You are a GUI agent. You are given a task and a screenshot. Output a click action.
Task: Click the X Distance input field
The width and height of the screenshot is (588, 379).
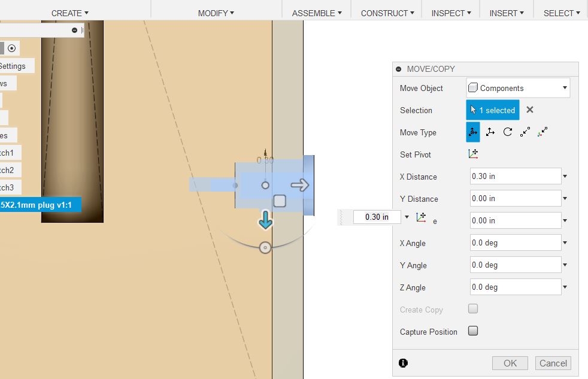click(x=516, y=176)
